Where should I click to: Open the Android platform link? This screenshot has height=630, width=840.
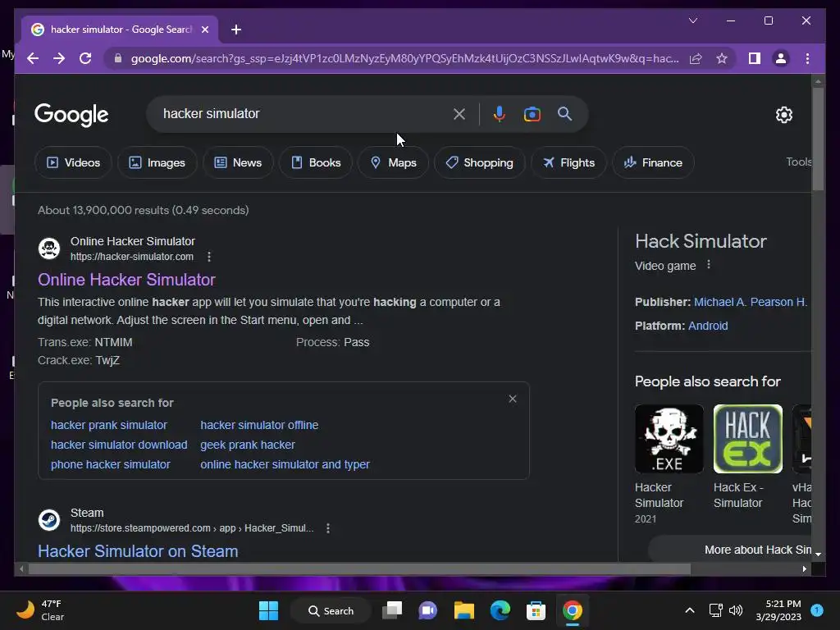click(x=708, y=326)
